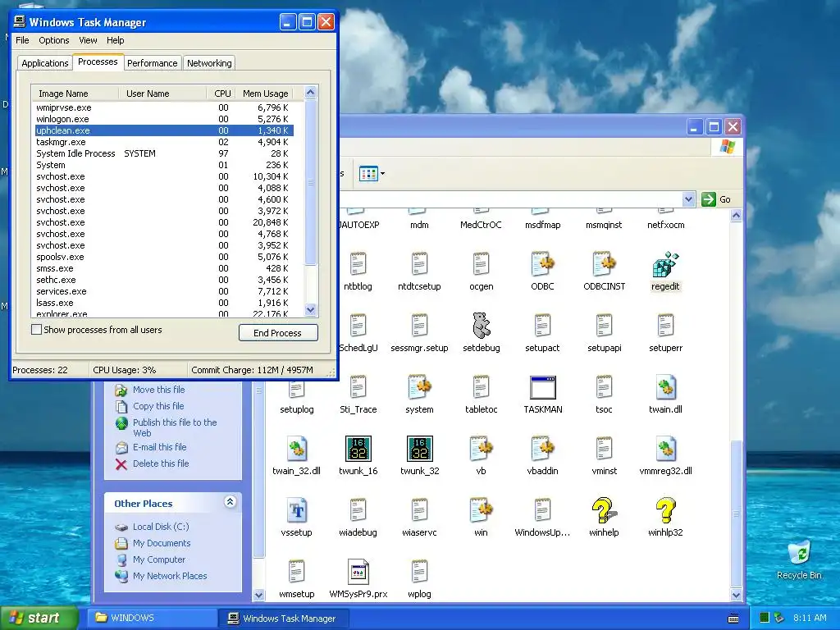Open My Network Places link
The image size is (840, 630).
coord(170,576)
